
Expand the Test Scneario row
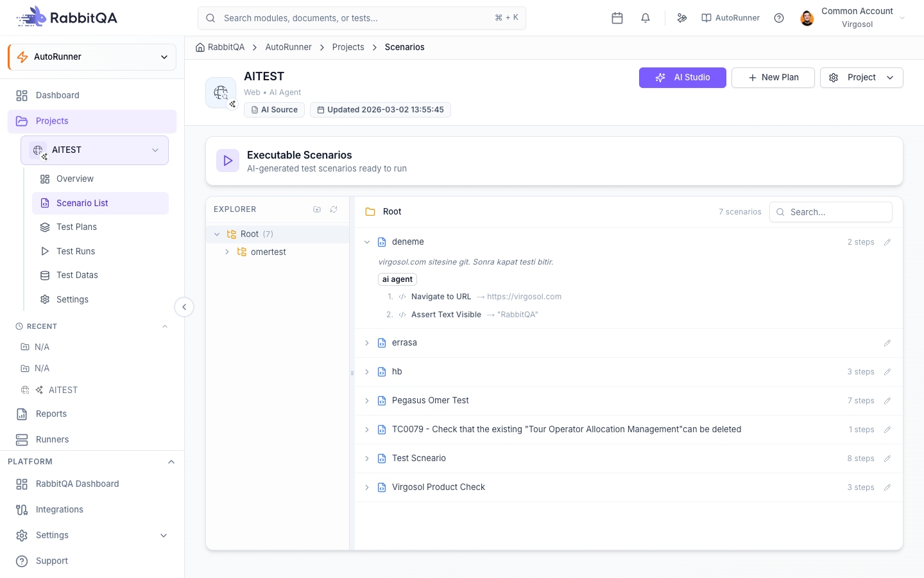[367, 459]
